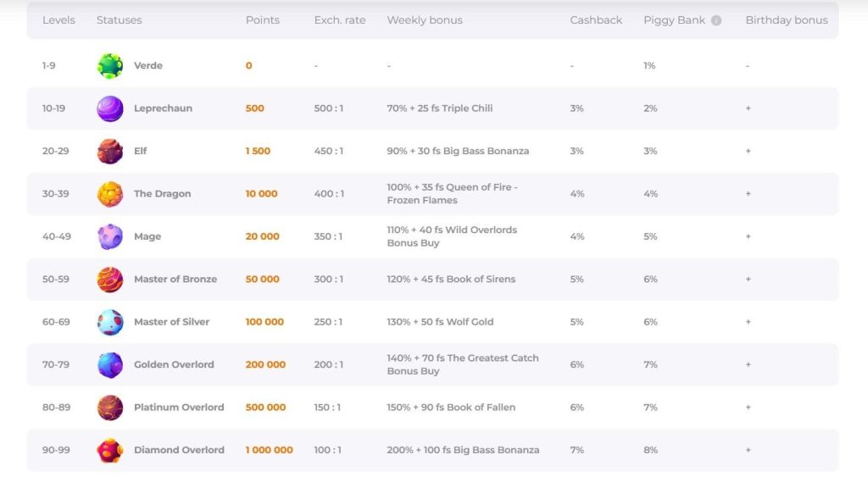Click the purple Leprechaun planet icon
868x477 pixels.
tap(109, 108)
